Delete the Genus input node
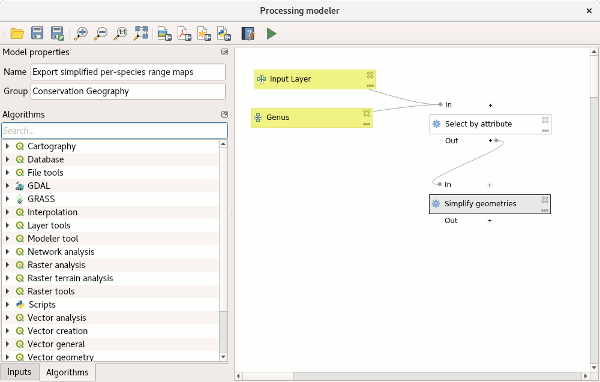The image size is (600, 382). tap(367, 113)
